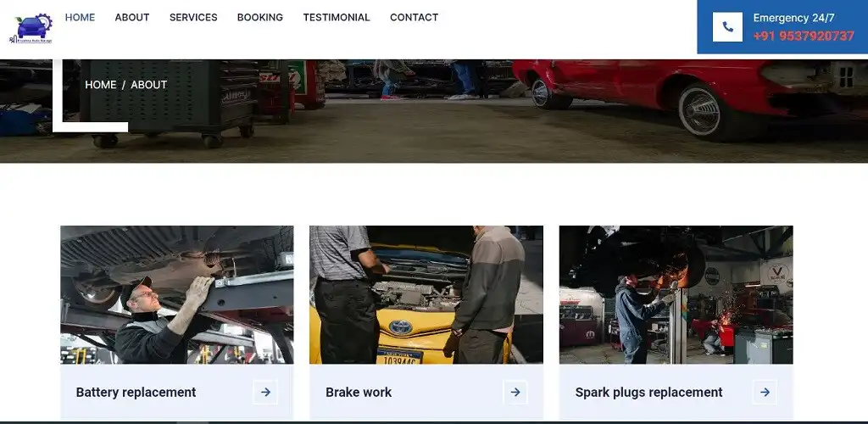Open the HOME menu item
The image size is (868, 424).
click(80, 17)
